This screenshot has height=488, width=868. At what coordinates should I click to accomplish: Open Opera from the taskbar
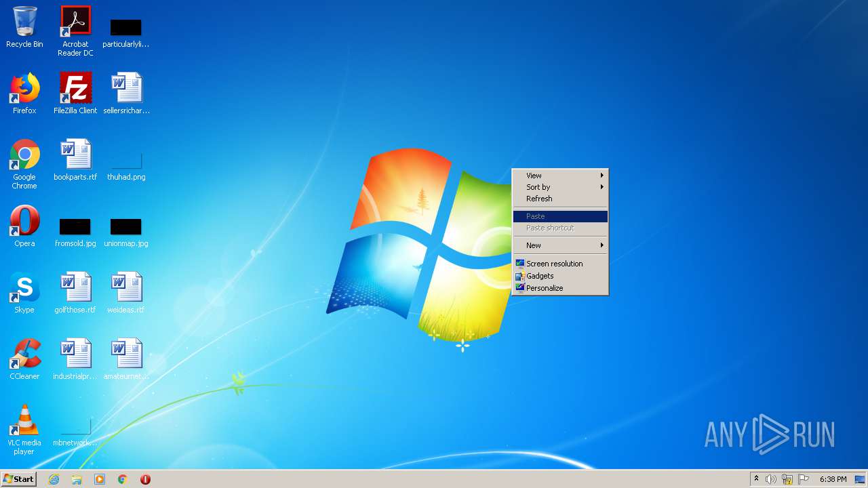[145, 479]
